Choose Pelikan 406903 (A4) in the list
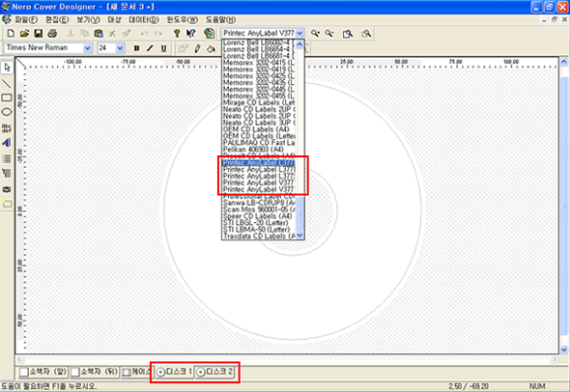This screenshot has height=392, width=570. [259, 149]
